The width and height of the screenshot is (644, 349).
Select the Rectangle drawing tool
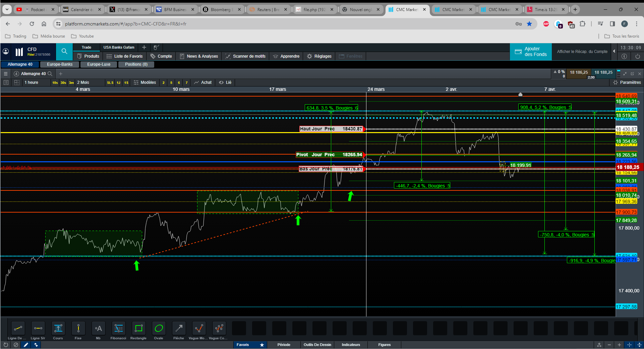(x=138, y=329)
